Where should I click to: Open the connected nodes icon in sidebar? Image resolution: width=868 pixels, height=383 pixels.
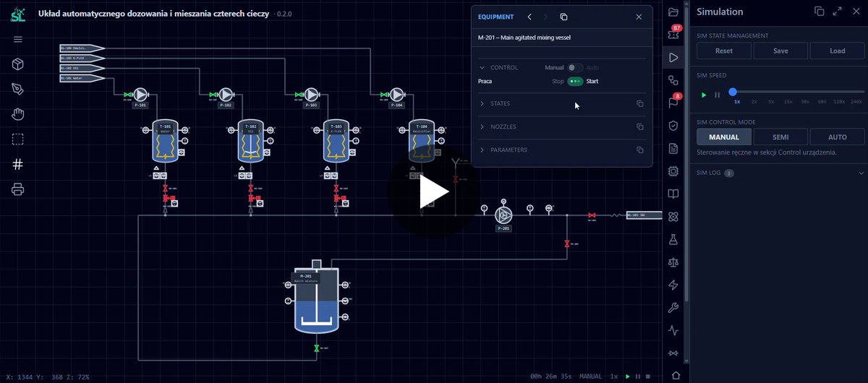click(x=673, y=80)
